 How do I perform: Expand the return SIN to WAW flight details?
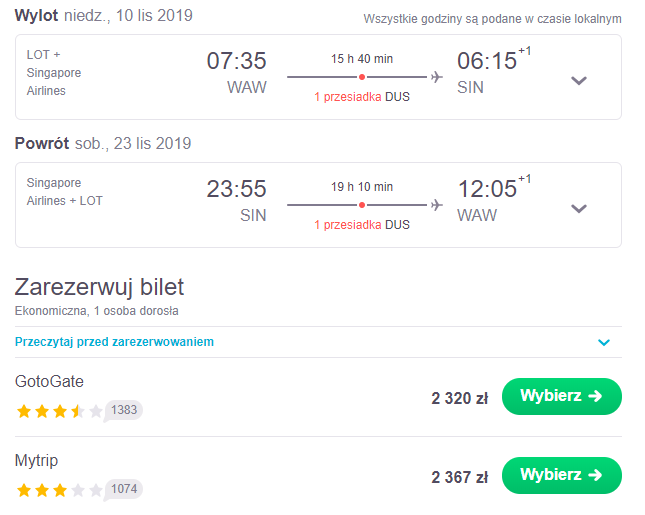pyautogui.click(x=579, y=209)
